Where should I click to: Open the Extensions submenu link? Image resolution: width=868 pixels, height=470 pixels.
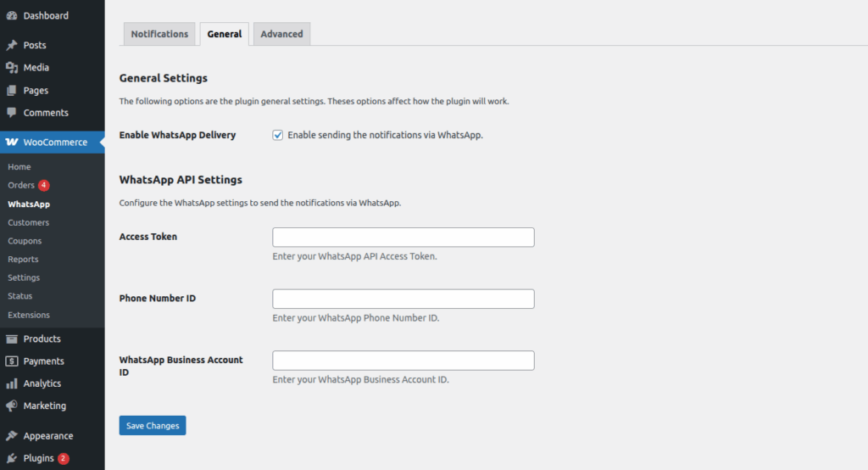click(x=29, y=315)
